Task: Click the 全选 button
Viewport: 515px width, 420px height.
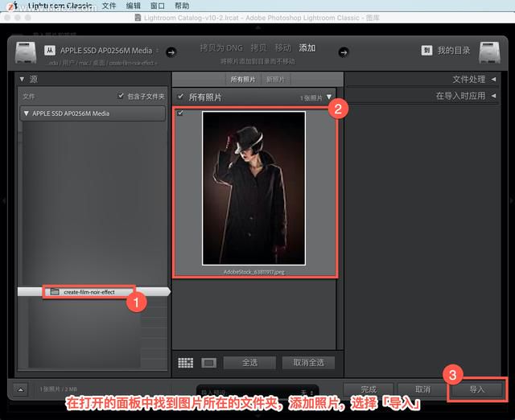Action: (x=249, y=363)
